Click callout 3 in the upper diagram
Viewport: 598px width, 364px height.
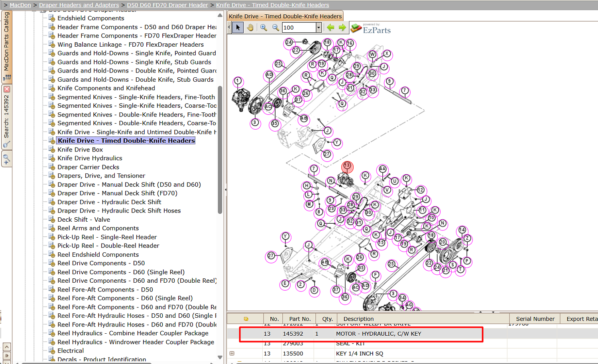click(x=255, y=123)
